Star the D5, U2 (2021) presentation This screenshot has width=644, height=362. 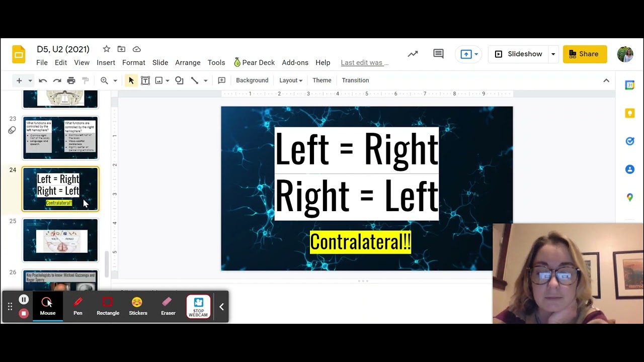tap(106, 49)
